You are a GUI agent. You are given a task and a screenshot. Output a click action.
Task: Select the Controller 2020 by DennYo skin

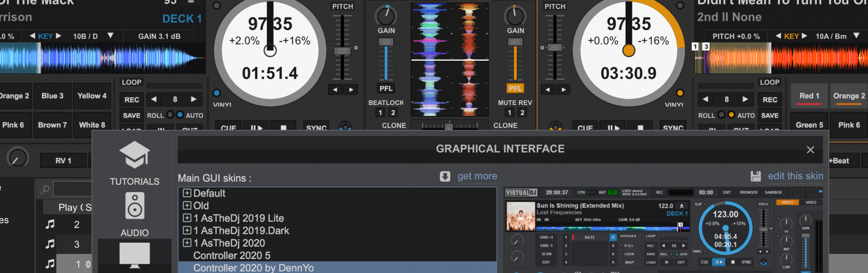(x=338, y=268)
